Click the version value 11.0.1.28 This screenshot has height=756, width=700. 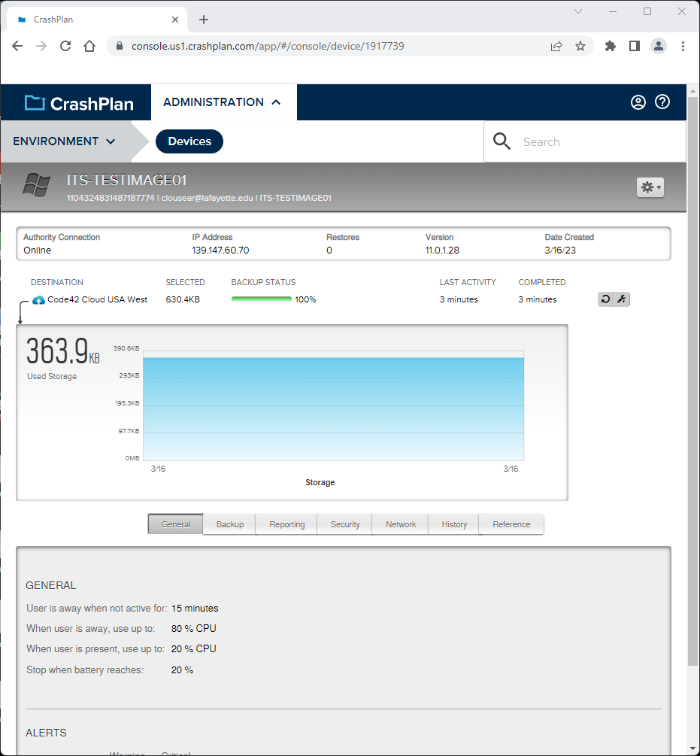pyautogui.click(x=442, y=250)
